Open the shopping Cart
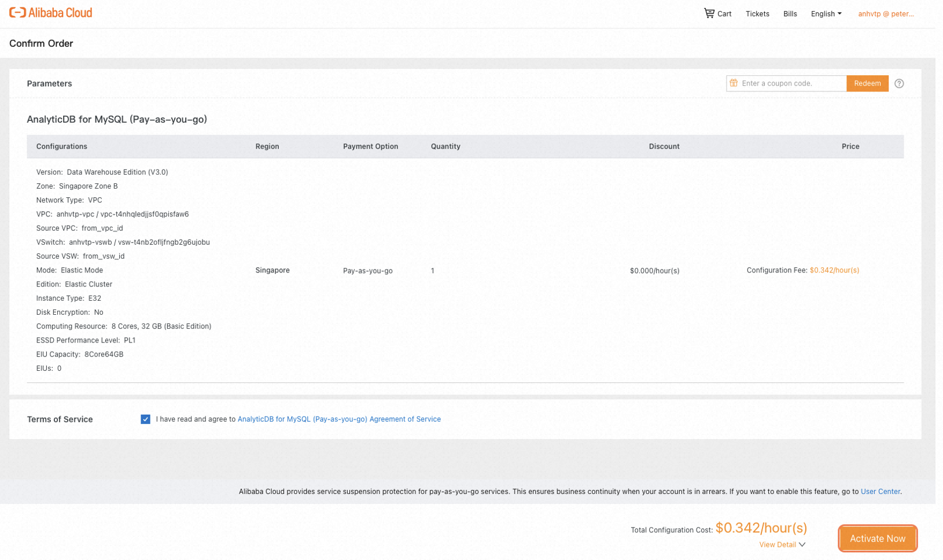The height and width of the screenshot is (560, 943). pyautogui.click(x=717, y=13)
